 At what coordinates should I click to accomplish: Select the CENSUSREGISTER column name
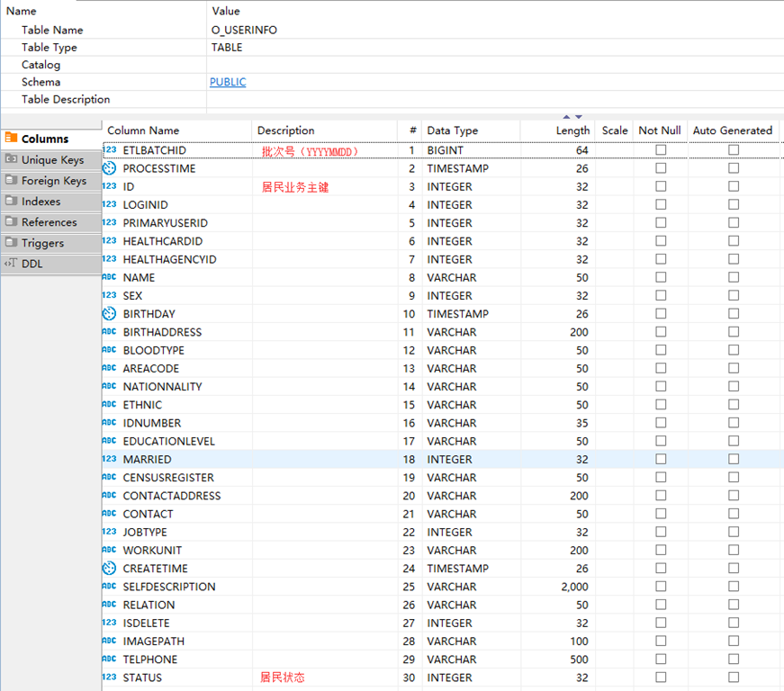(168, 478)
